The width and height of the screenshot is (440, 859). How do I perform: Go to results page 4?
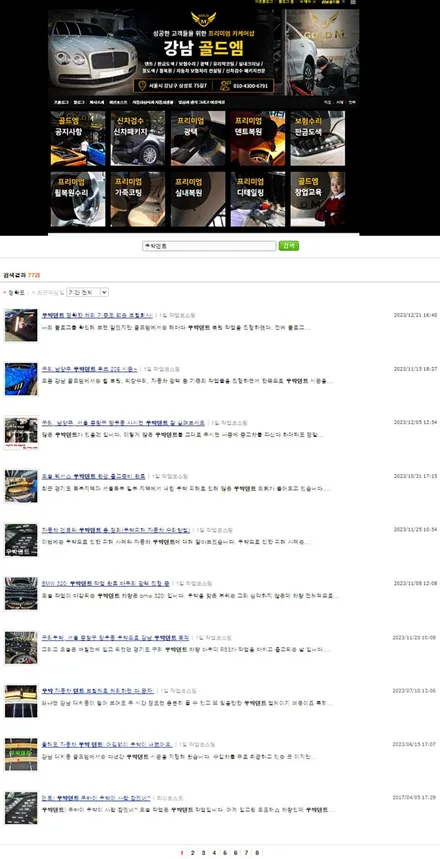tap(214, 852)
